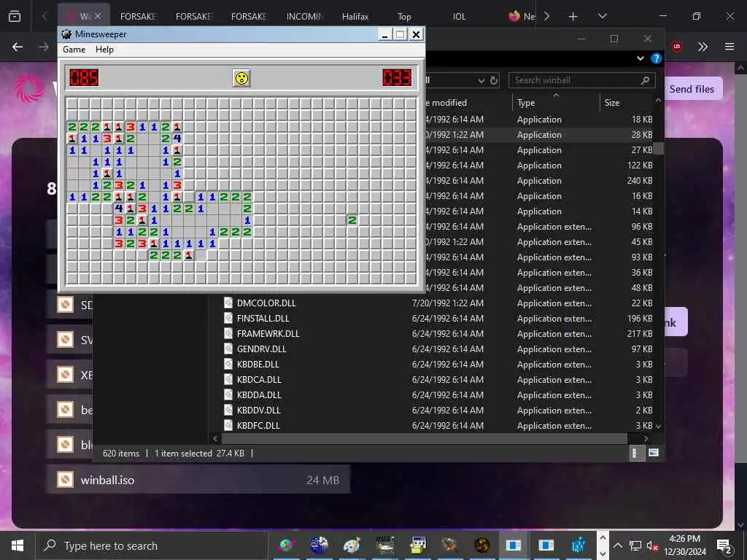This screenshot has width=747, height=560.
Task: Click the file icon next to FINSTALL.DLL
Action: tap(228, 318)
